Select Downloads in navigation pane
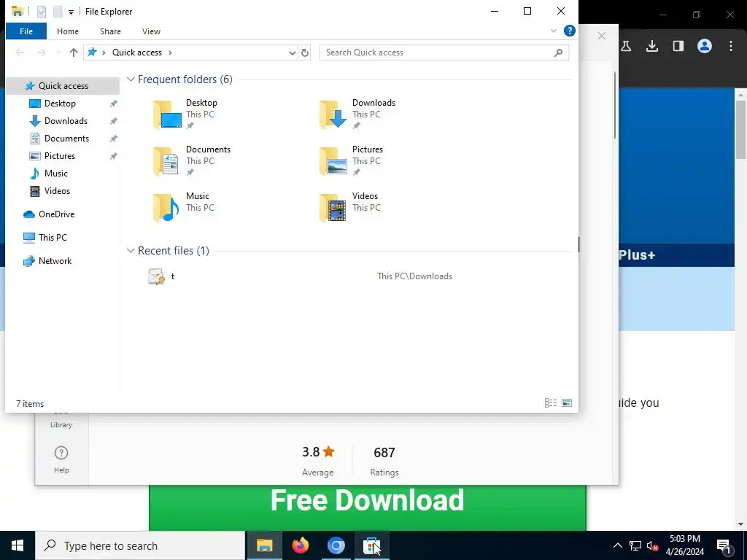747x560 pixels. click(66, 121)
